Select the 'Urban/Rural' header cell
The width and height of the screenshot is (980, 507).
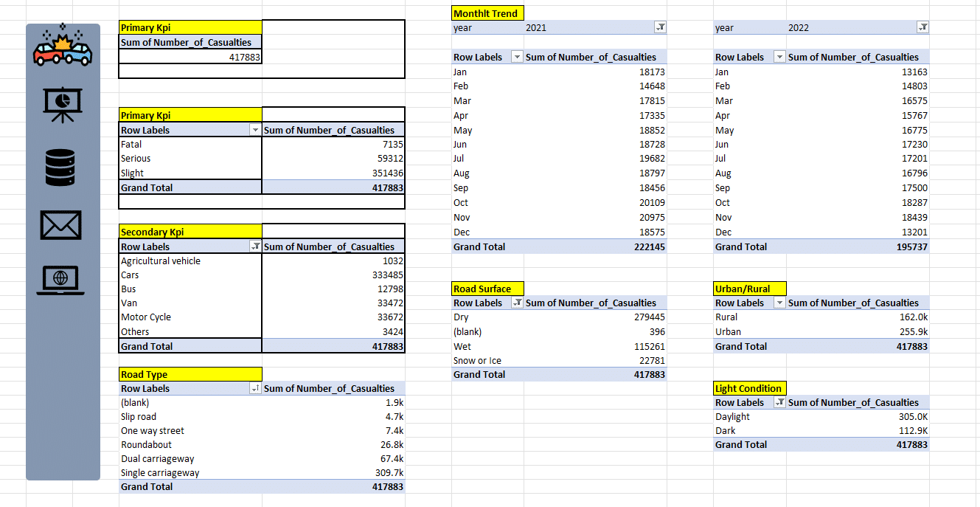click(x=750, y=289)
